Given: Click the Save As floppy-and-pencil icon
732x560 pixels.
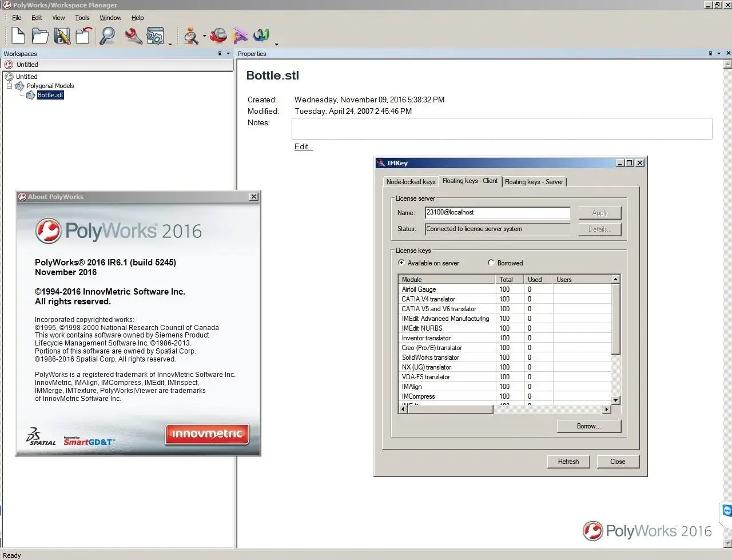Looking at the screenshot, I should click(x=62, y=35).
